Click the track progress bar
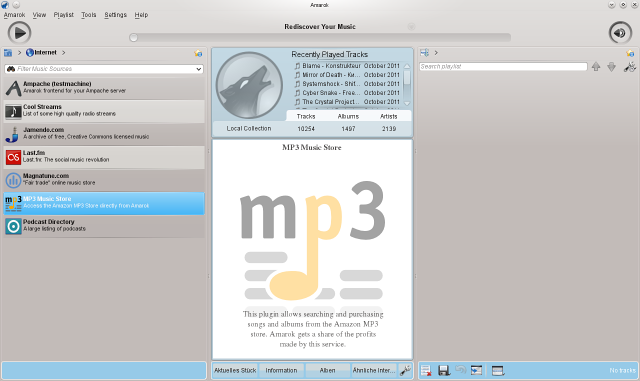 [x=320, y=38]
